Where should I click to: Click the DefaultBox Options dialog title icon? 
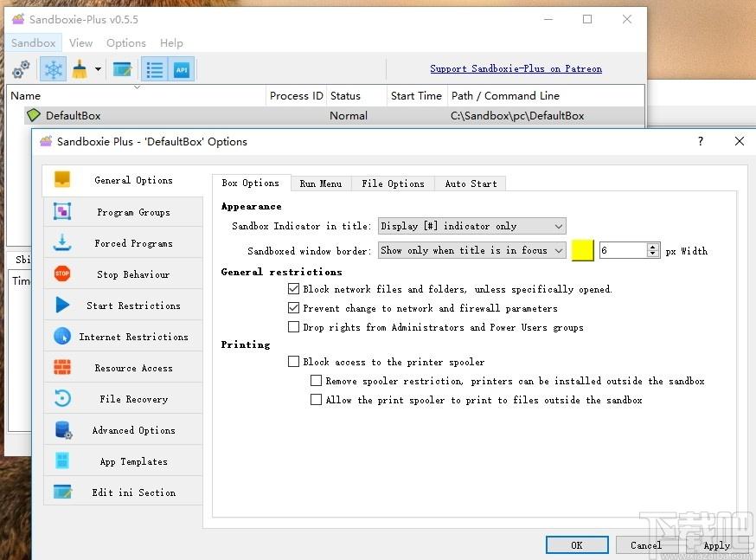click(x=46, y=141)
